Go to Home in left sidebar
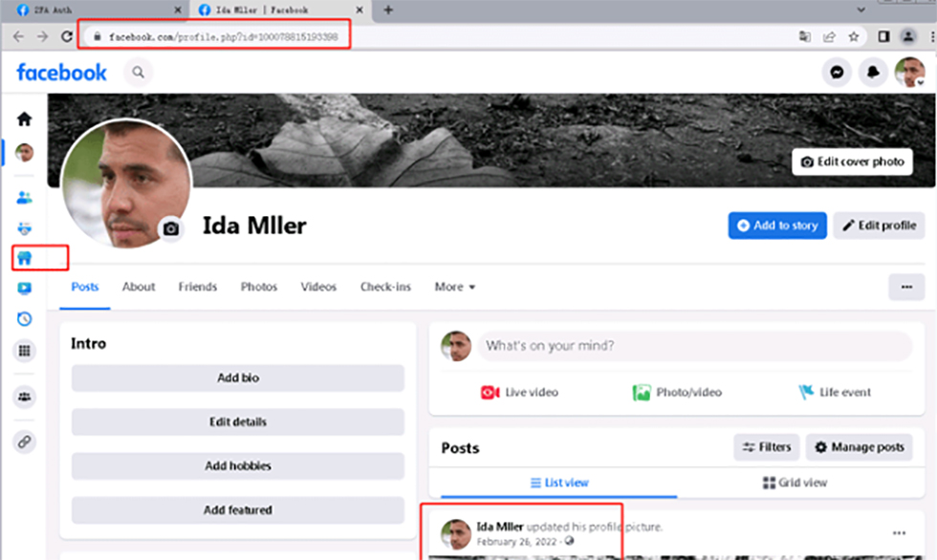This screenshot has height=560, width=937. coord(25,119)
